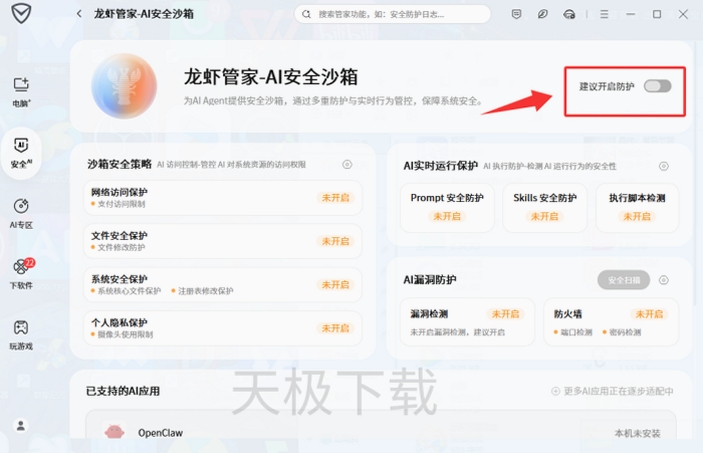Viewport: 703px width, 453px height.
Task: Click the OpenClaw app icon
Action: (114, 432)
